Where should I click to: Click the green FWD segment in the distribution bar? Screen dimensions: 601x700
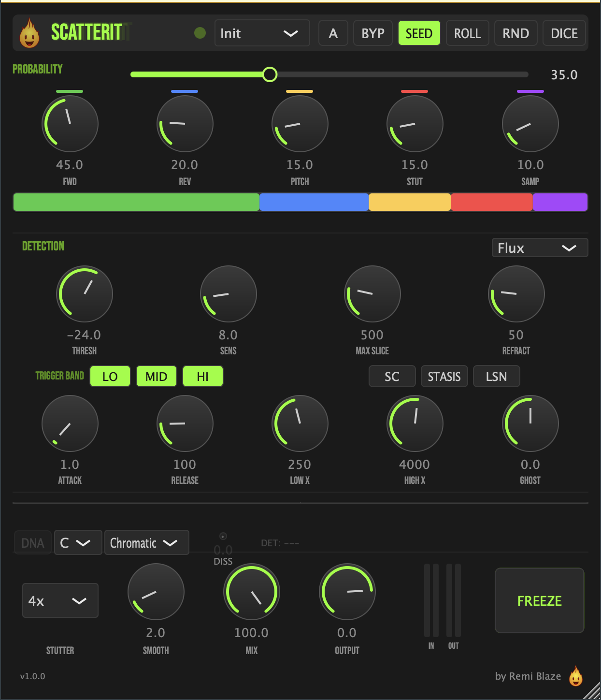(x=136, y=202)
